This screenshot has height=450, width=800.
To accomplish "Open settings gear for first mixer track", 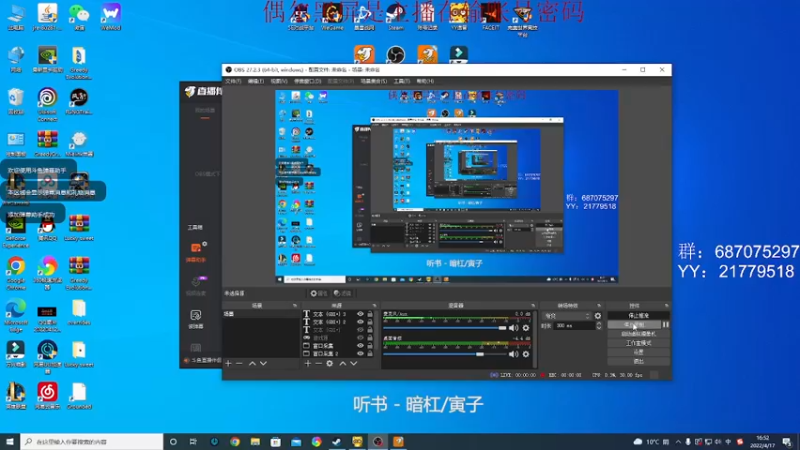I will coord(526,328).
